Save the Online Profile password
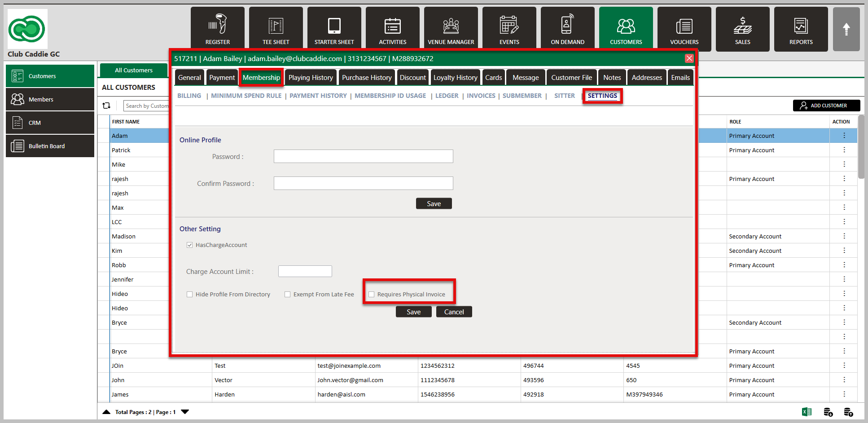Image resolution: width=868 pixels, height=423 pixels. [x=434, y=203]
